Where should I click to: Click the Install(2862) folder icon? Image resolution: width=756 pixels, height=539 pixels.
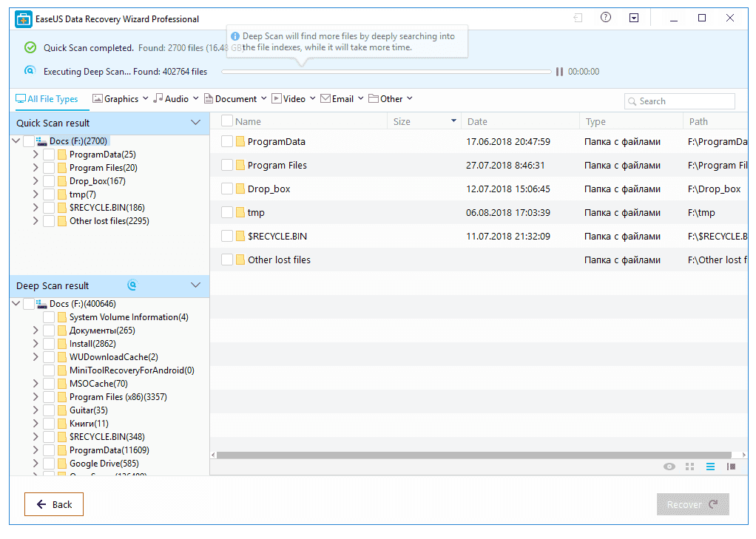[61, 344]
